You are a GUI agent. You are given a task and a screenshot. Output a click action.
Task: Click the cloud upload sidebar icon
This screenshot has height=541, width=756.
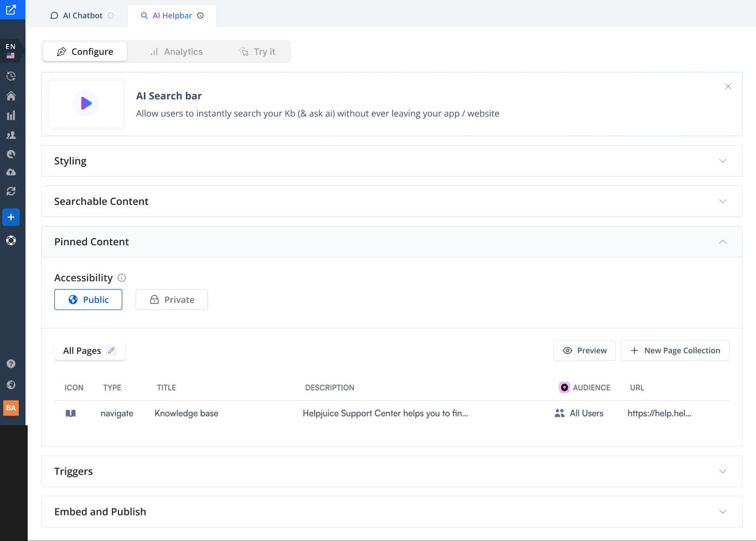pos(11,172)
